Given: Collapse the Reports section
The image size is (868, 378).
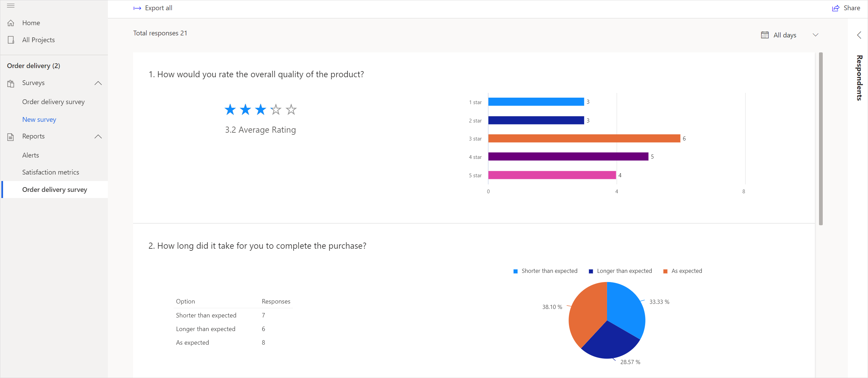Looking at the screenshot, I should pyautogui.click(x=99, y=136).
